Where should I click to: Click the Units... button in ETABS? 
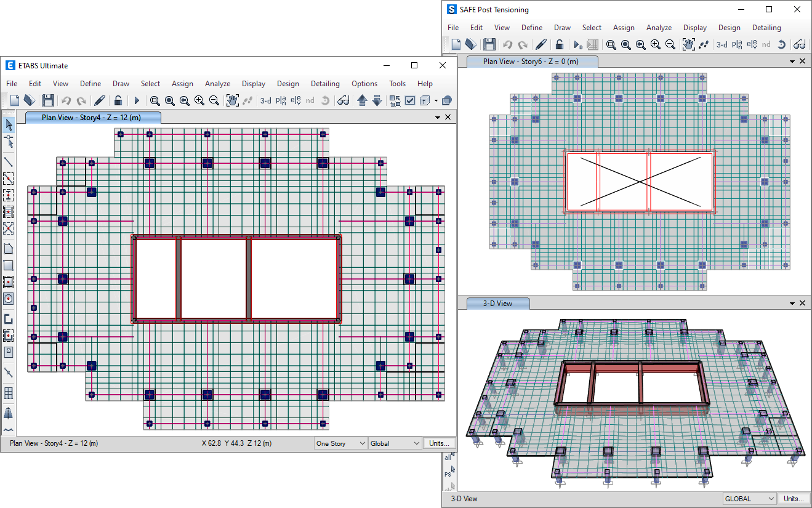pyautogui.click(x=439, y=443)
